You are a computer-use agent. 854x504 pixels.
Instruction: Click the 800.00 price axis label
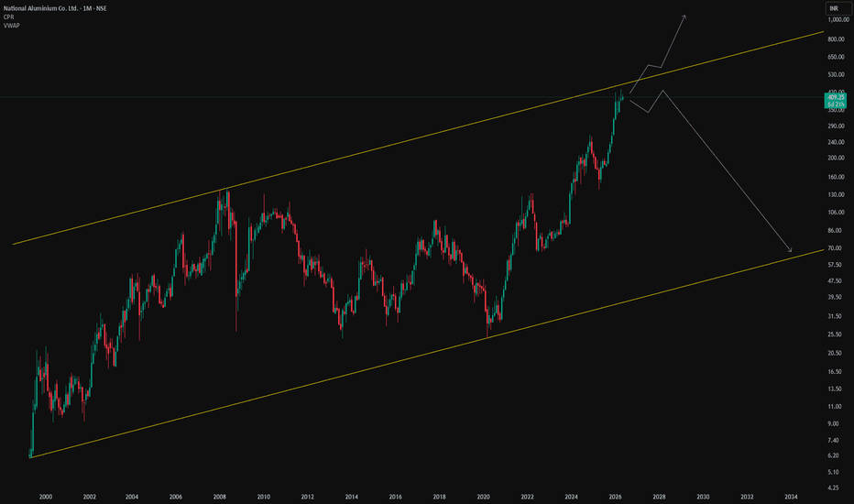coord(836,39)
